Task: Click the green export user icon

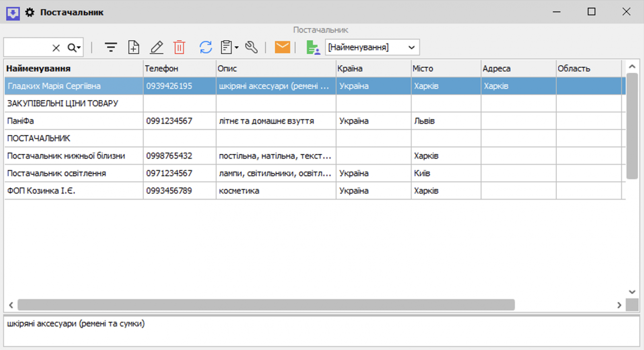Action: (313, 47)
